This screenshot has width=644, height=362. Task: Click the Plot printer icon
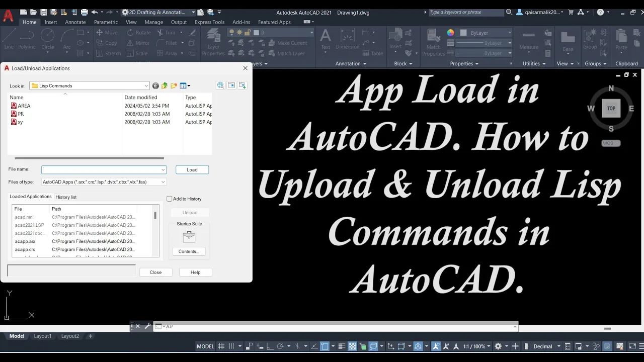pyautogui.click(x=85, y=12)
